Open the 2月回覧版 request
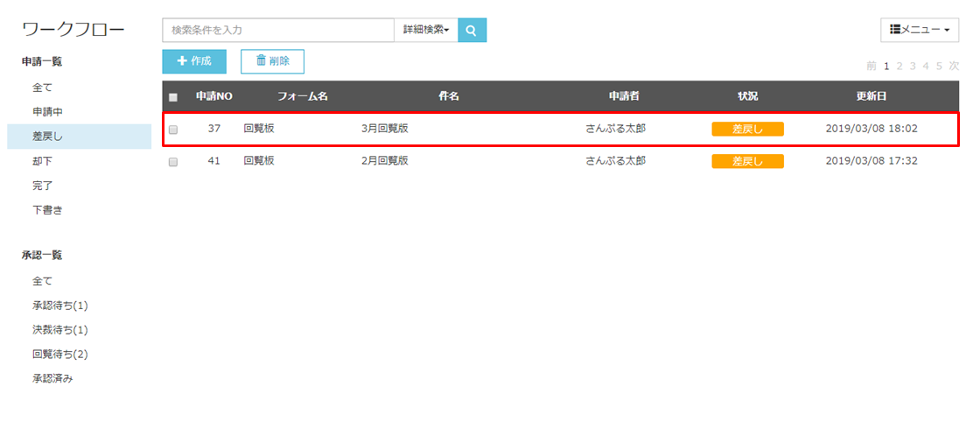 point(385,161)
